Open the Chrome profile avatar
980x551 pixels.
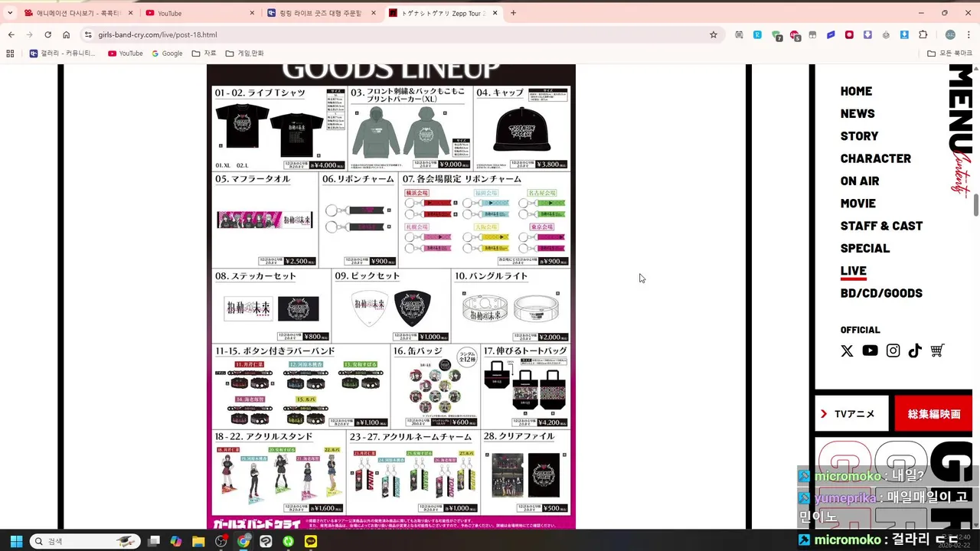click(950, 34)
